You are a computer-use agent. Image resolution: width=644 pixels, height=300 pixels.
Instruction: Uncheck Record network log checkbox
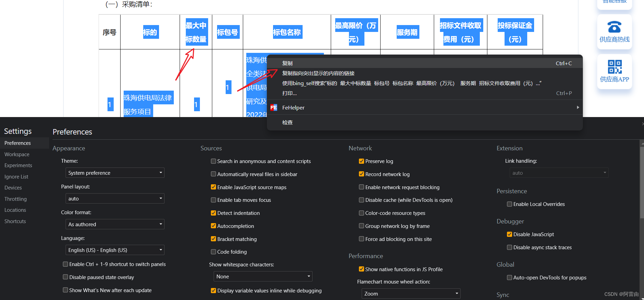(x=361, y=174)
